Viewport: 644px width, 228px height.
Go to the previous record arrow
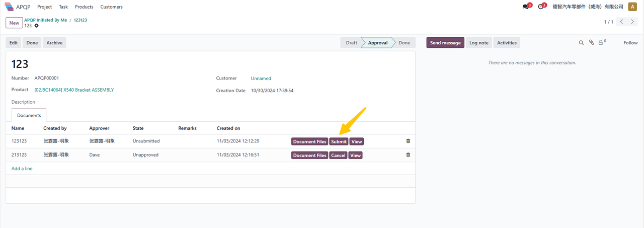tap(622, 22)
